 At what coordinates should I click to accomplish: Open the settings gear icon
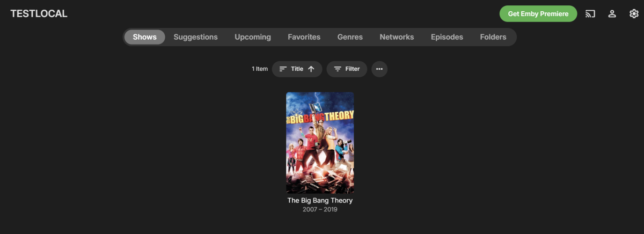(x=634, y=14)
